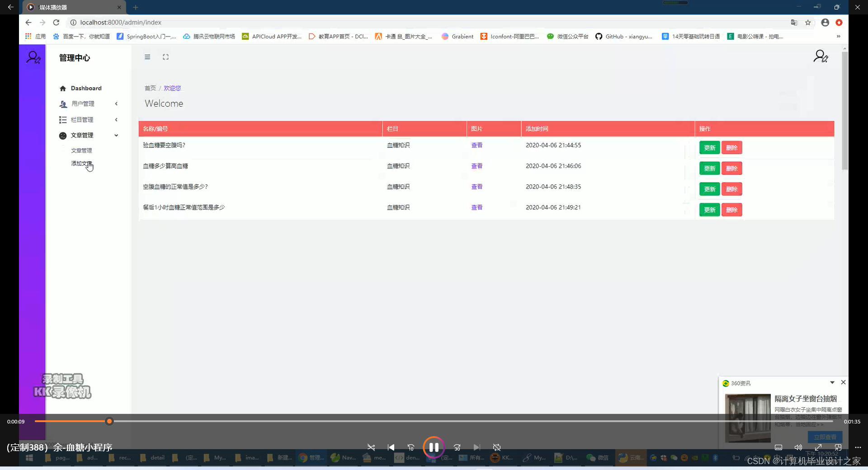
Task: Click the 隔离女子坐窗台抽烟 news thumbnail
Action: (748, 418)
